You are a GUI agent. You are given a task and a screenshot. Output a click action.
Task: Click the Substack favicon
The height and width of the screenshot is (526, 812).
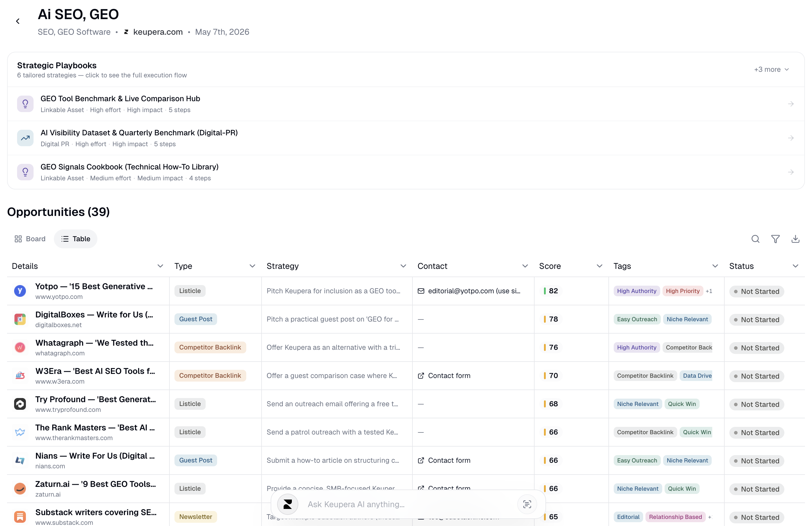(x=20, y=517)
